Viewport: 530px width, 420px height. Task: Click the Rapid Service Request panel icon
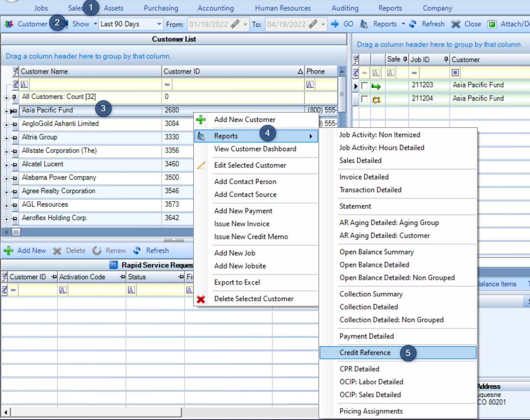[114, 265]
